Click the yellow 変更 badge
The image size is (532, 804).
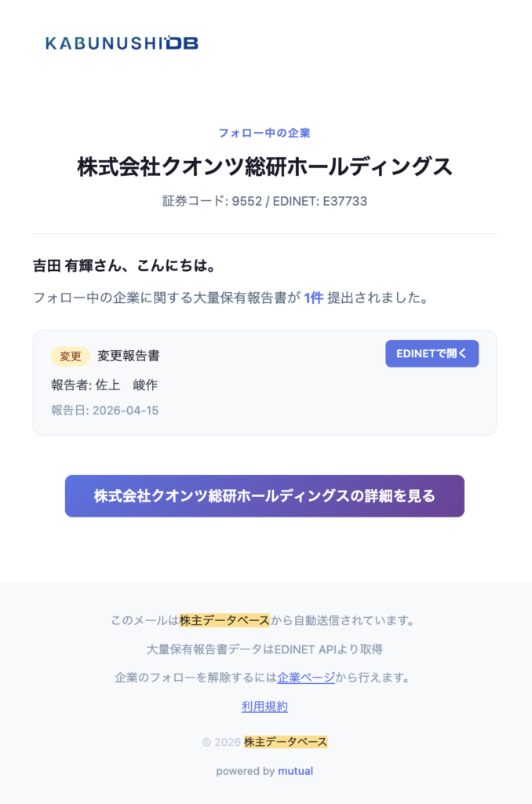[x=71, y=356]
